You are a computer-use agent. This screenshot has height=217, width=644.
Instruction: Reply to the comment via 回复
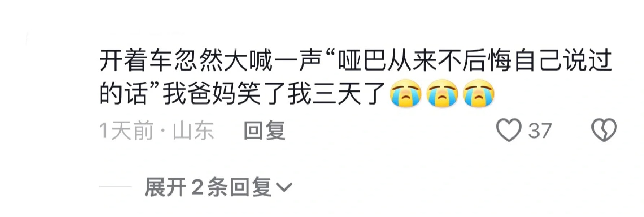click(x=265, y=131)
